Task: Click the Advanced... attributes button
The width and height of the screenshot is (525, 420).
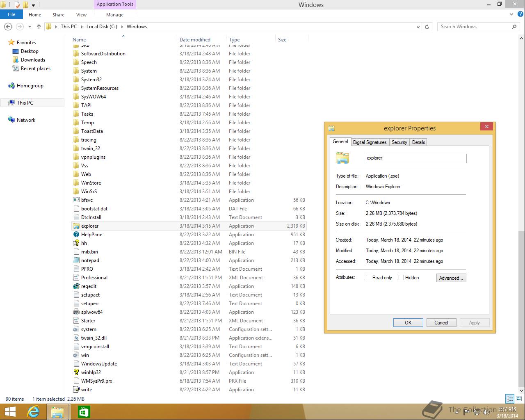Action: 451,278
